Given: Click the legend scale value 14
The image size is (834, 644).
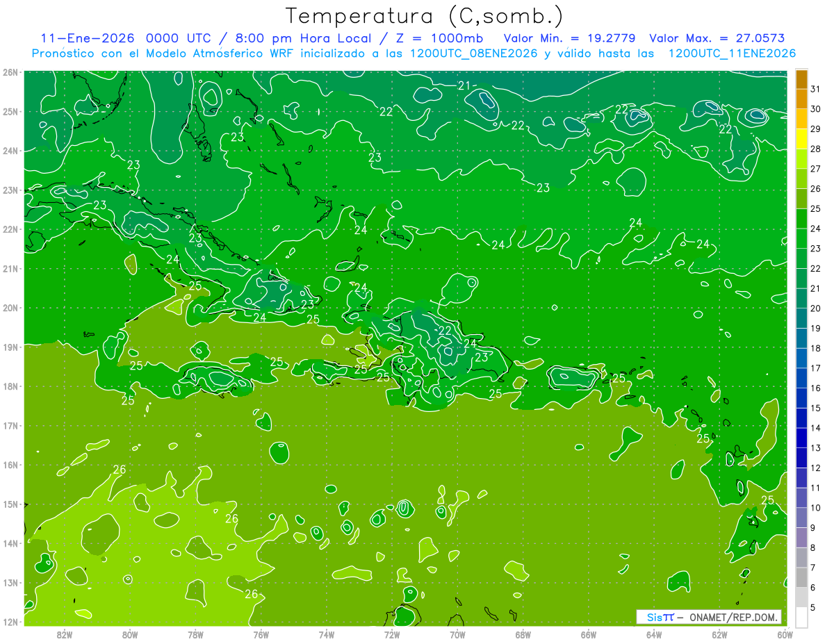Looking at the screenshot, I should click(x=815, y=428).
